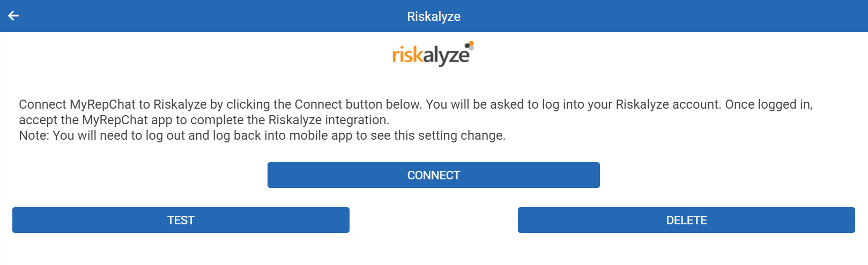Click the Riskalyze header title
Screen dimensions: 868x265
point(433,17)
